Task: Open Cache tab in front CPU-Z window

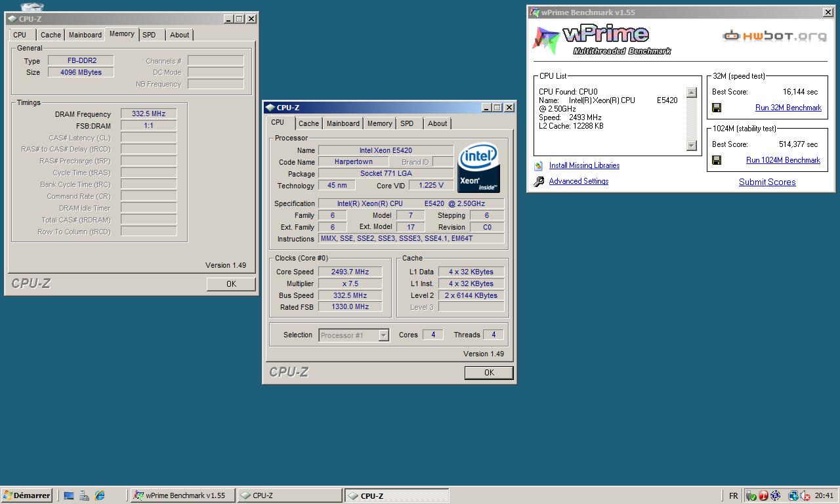Action: pos(308,123)
